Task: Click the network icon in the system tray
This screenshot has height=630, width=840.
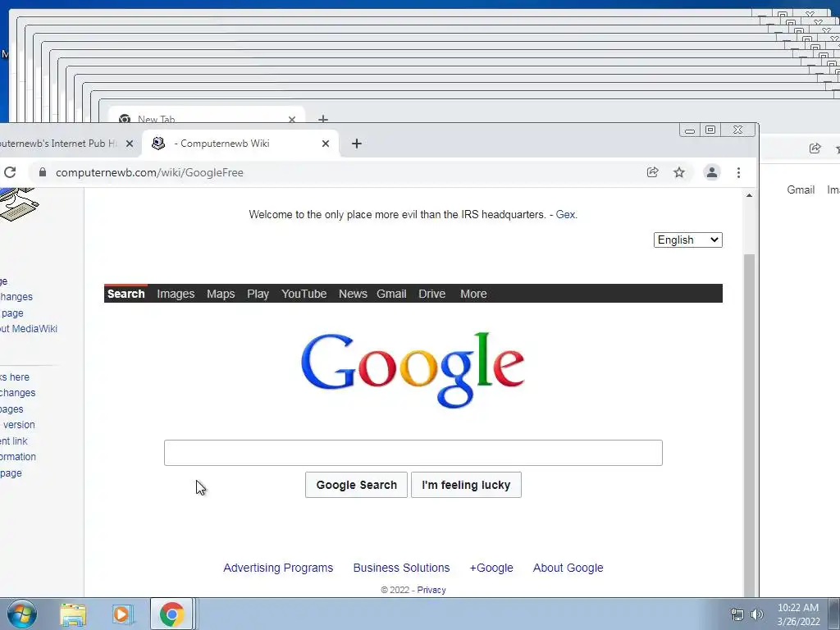Action: 737,614
